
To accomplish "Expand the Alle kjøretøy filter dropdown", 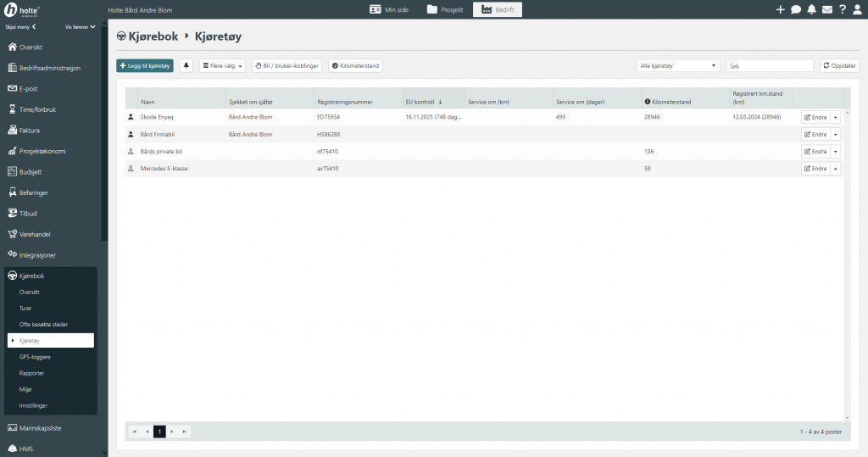I will pyautogui.click(x=678, y=65).
